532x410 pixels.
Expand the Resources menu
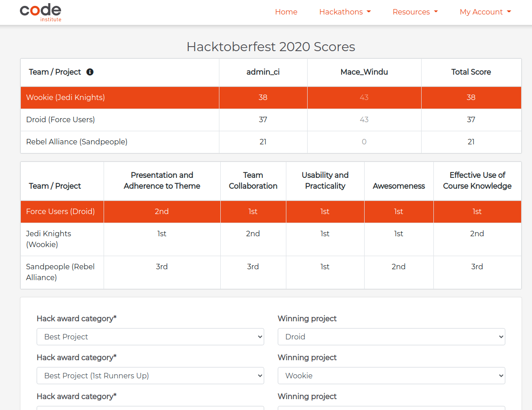(415, 12)
